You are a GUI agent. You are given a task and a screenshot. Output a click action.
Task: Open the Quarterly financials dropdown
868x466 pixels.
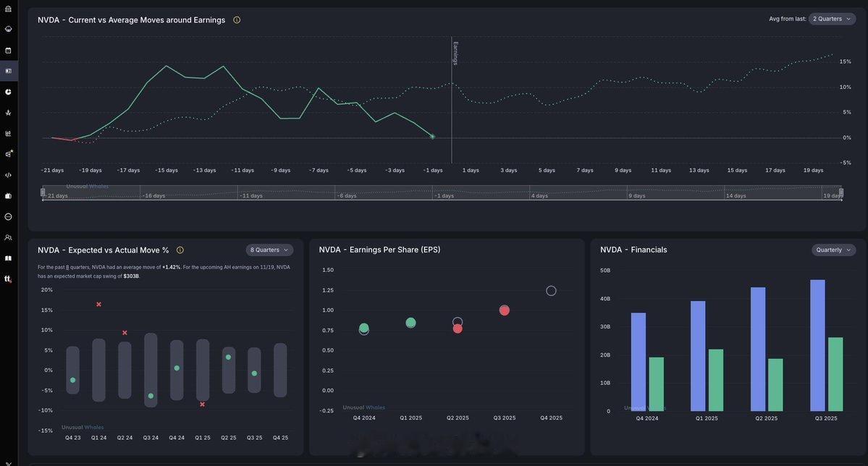834,250
